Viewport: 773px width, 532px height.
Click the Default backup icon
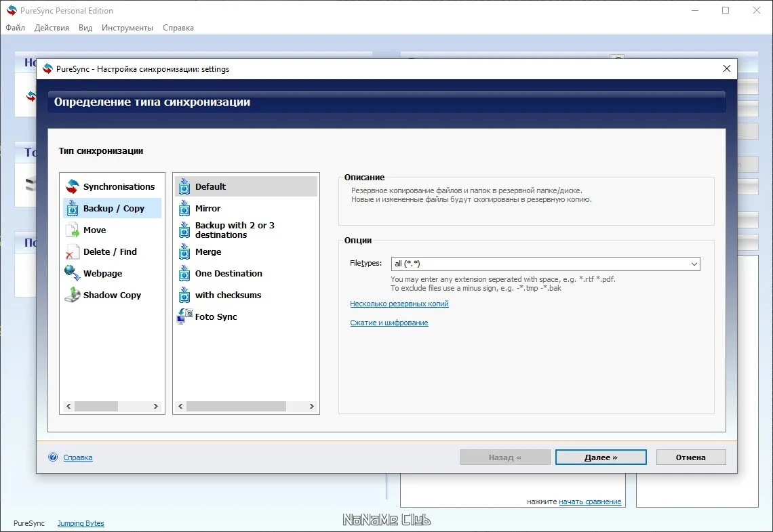click(x=184, y=186)
